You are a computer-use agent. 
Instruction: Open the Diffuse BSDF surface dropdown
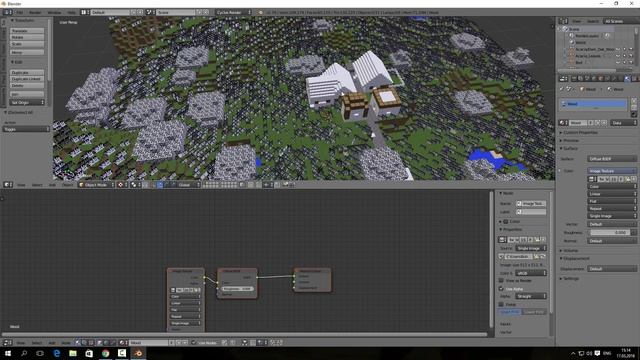point(612,159)
